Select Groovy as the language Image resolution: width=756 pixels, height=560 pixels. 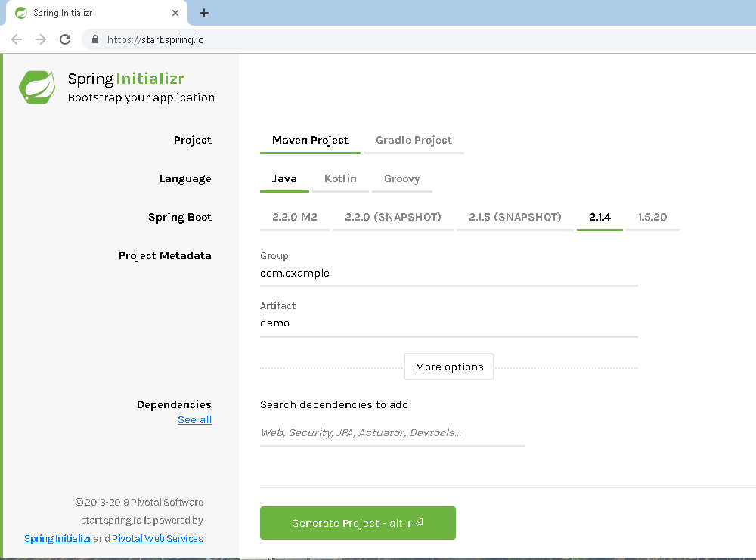tap(401, 178)
